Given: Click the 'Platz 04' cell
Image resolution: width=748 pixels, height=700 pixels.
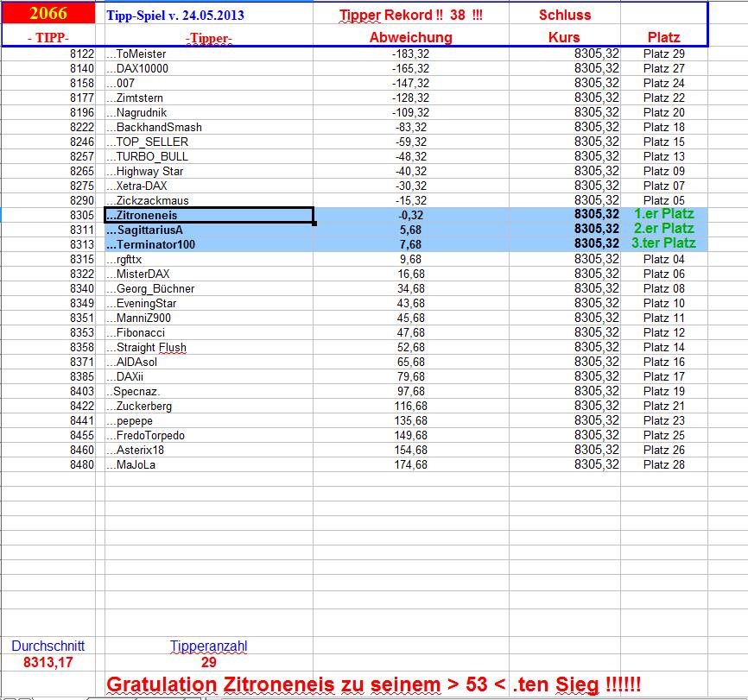Looking at the screenshot, I should coord(663,260).
